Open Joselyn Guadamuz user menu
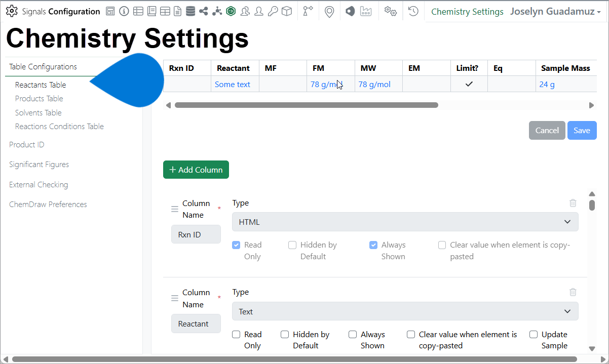This screenshot has width=609, height=364. pos(555,12)
